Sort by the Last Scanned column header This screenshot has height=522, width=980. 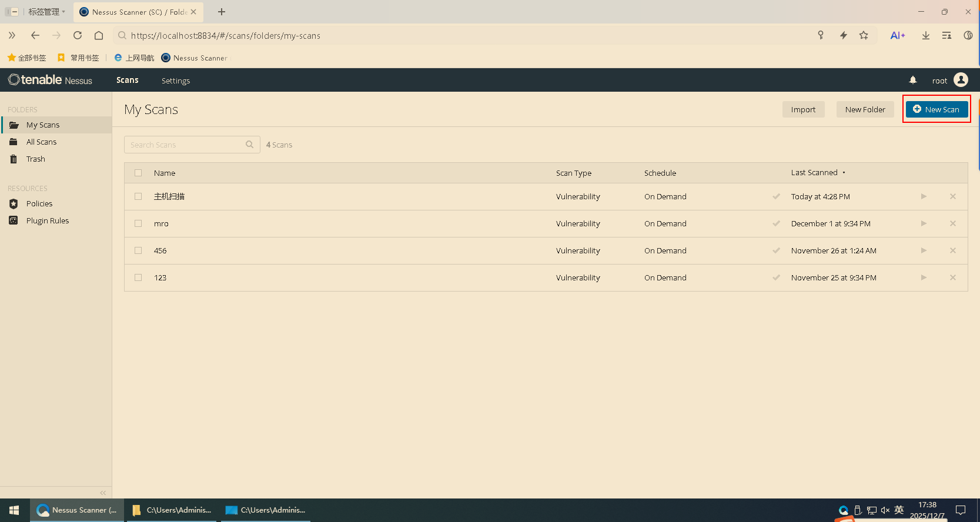click(814, 173)
